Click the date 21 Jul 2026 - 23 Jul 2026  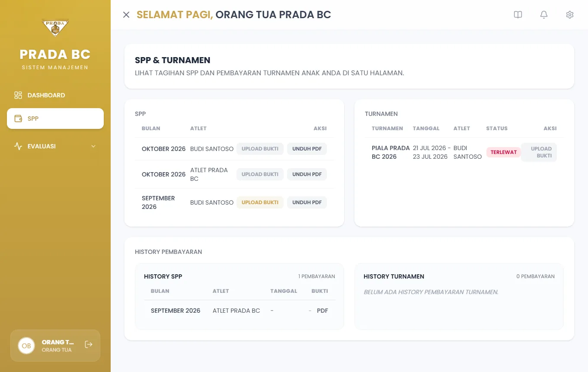click(432, 152)
